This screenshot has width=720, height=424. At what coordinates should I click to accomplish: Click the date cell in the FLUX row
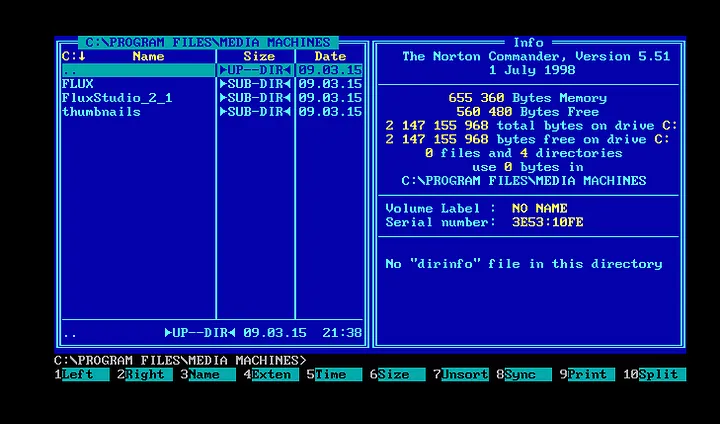[330, 84]
